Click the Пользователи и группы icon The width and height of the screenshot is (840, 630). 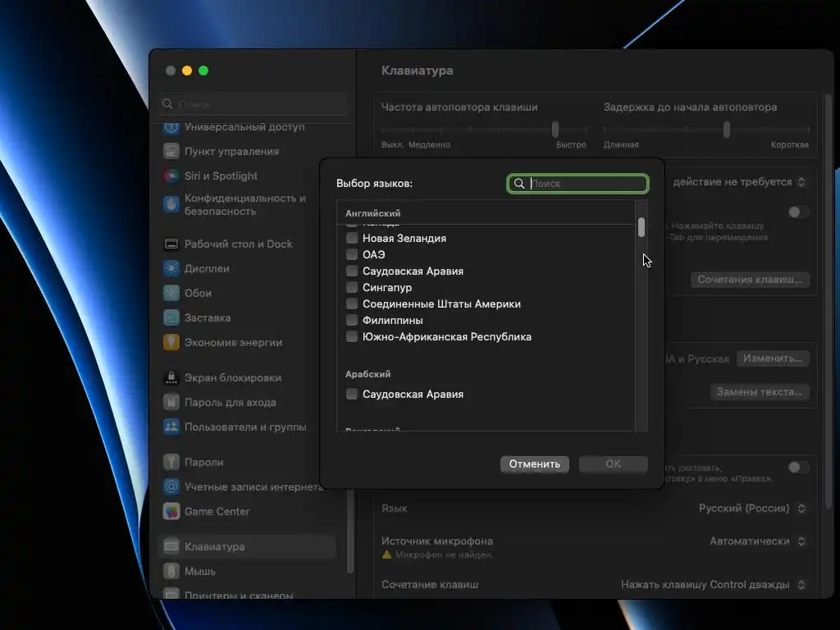coord(171,427)
